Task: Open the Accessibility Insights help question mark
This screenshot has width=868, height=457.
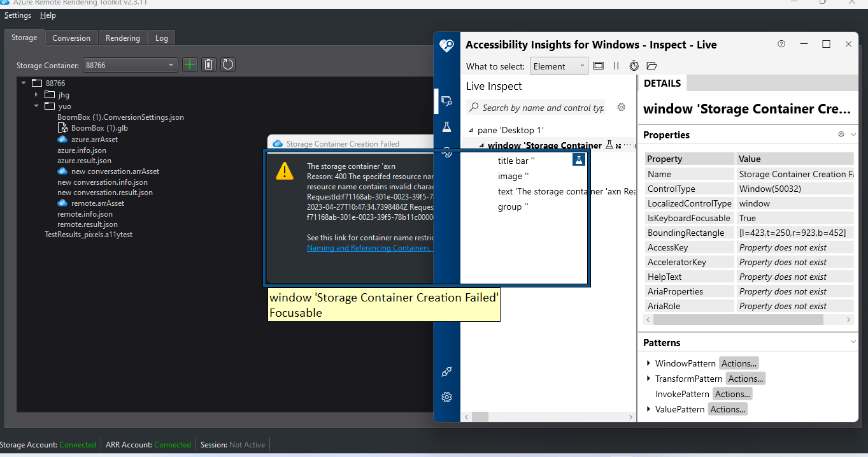Action: [781, 44]
